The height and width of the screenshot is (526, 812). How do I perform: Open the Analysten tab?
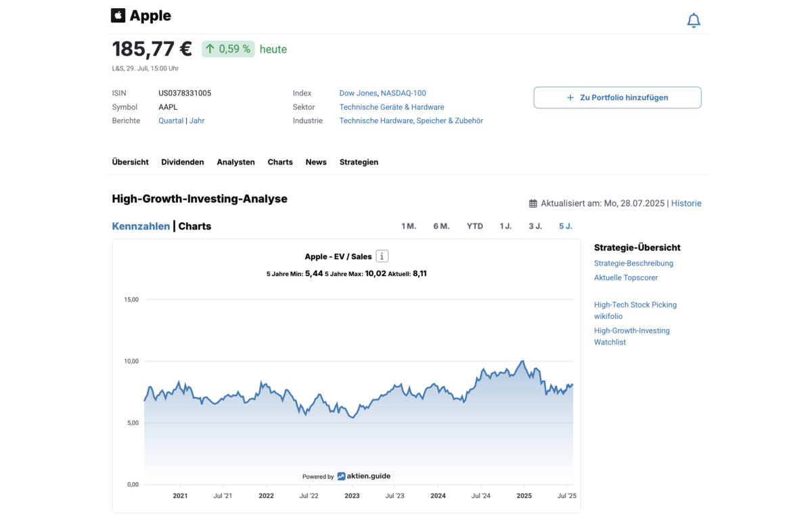(x=235, y=162)
